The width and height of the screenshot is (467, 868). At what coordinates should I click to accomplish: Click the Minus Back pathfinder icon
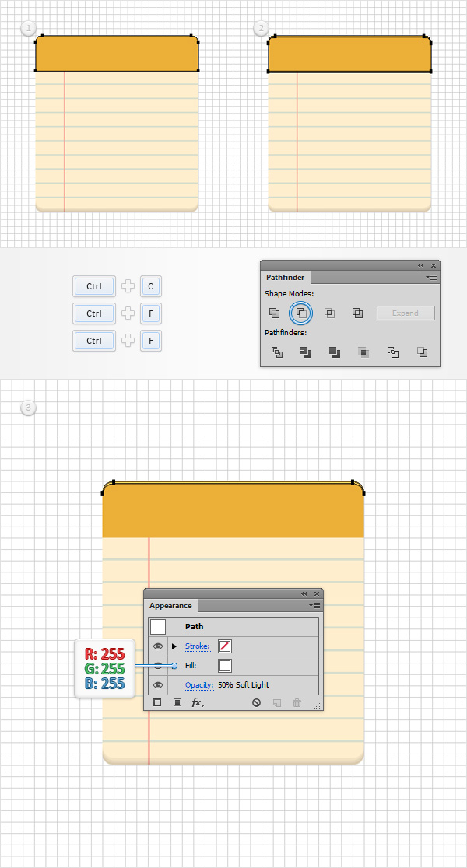(422, 352)
